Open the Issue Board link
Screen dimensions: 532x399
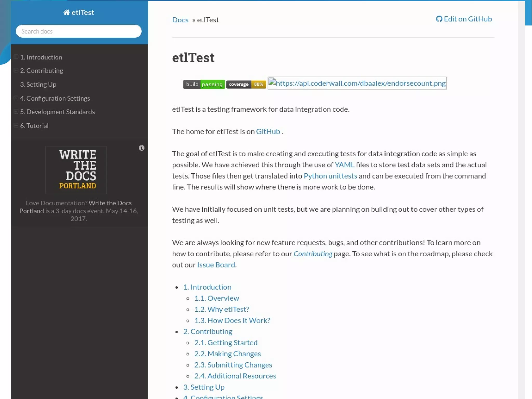216,265
